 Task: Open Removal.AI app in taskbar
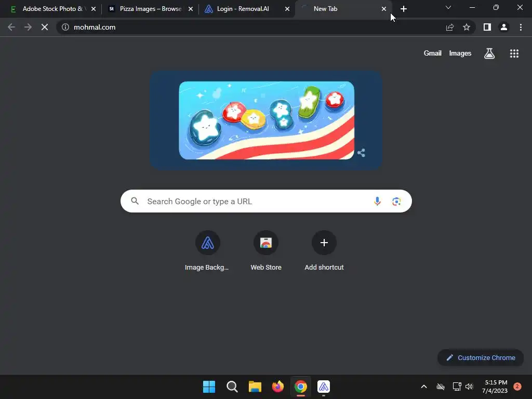324,387
